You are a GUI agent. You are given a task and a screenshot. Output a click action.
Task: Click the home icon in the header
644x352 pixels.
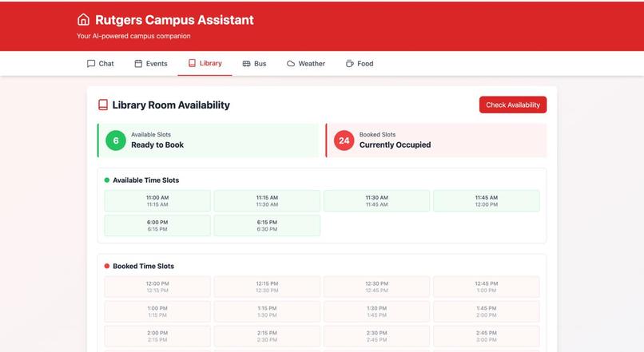tap(83, 20)
